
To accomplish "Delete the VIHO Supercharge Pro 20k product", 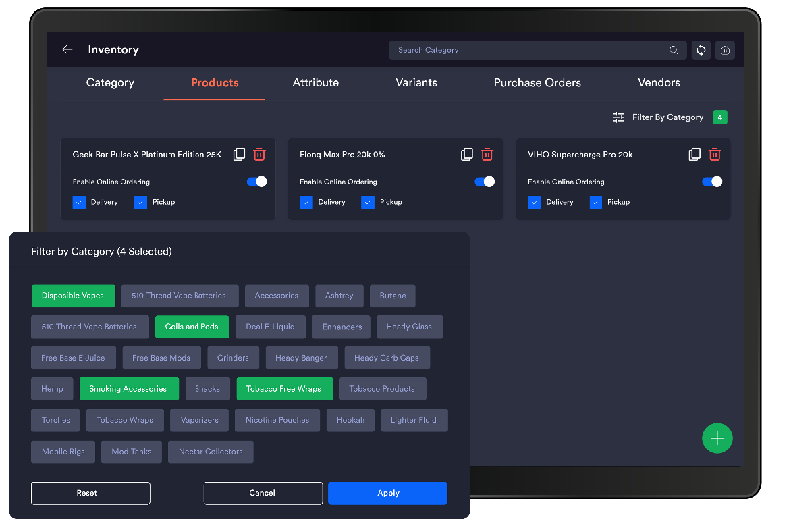I will pos(715,155).
